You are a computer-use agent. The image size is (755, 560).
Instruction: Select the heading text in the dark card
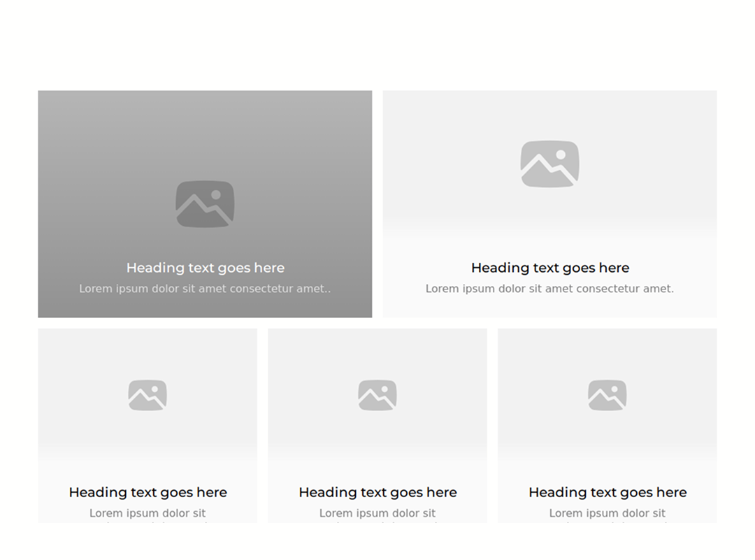point(205,268)
